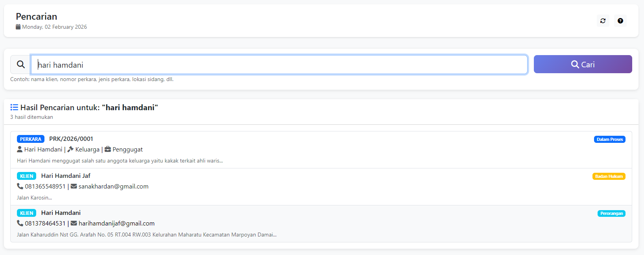Click the KLIEN badge for the Perorangan client
This screenshot has height=255, width=644.
coord(26,213)
